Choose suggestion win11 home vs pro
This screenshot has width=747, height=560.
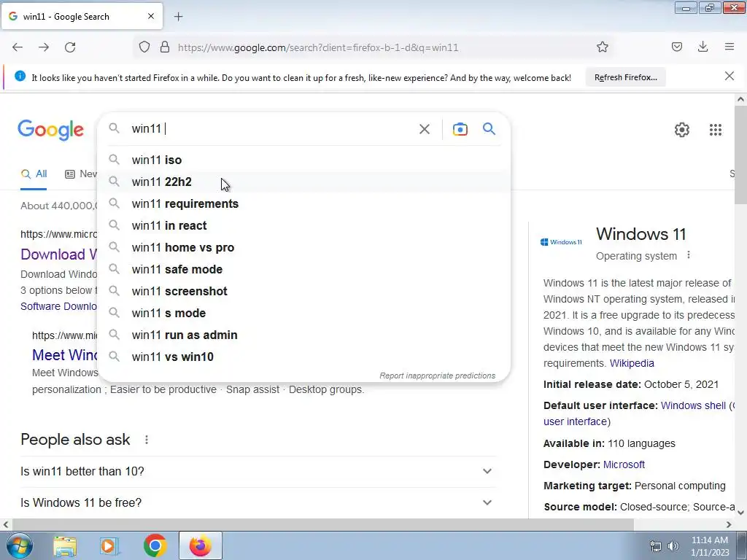pyautogui.click(x=303, y=248)
